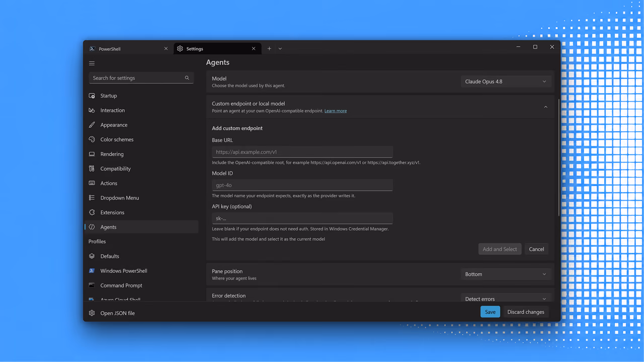Open the Command Prompt profile icon
644x362 pixels.
[92, 285]
